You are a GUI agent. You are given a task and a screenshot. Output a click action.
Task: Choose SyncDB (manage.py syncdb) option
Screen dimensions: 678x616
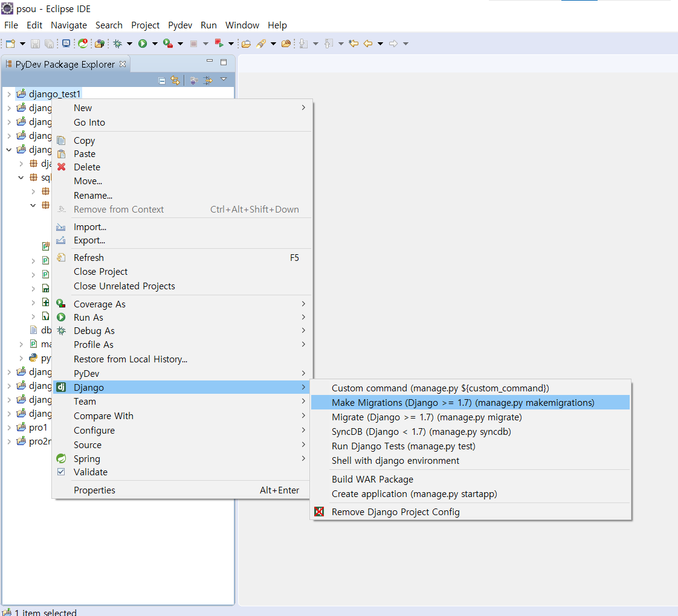coord(471,431)
